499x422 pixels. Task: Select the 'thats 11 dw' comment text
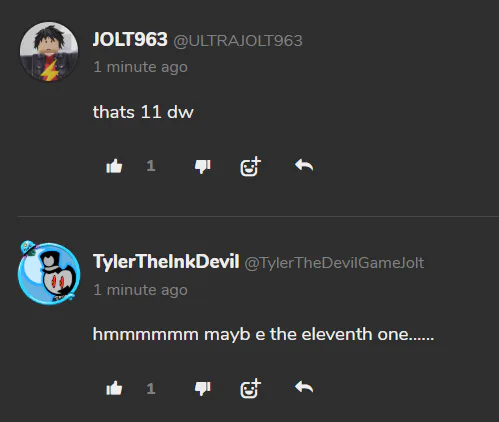tap(143, 112)
